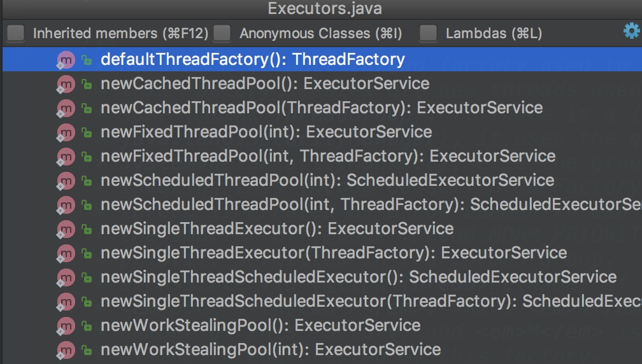Click the Lambdas label text
642x364 pixels.
coord(494,33)
